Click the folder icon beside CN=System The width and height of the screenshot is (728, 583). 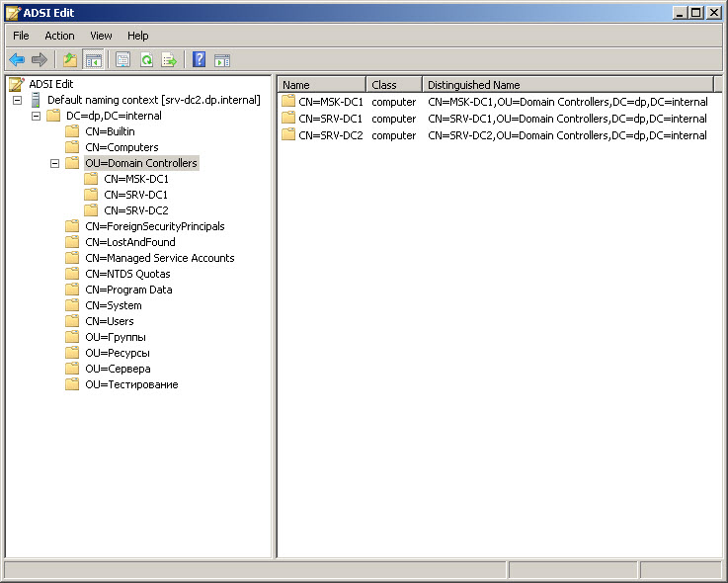click(72, 305)
